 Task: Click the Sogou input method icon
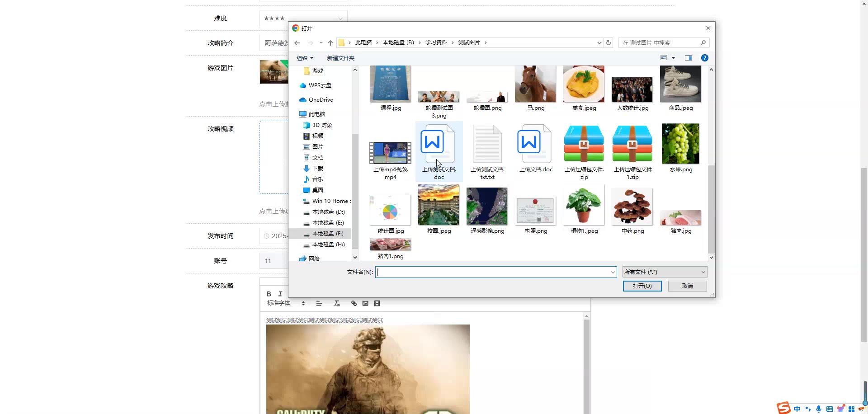click(784, 408)
